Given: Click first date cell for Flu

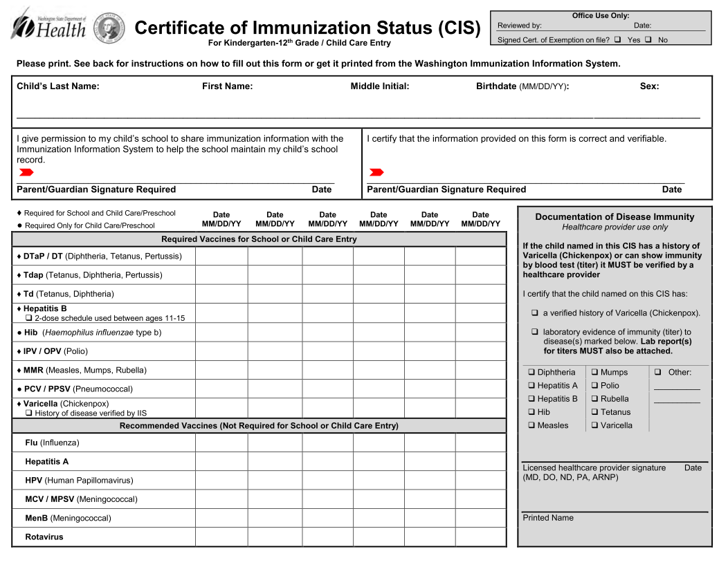Looking at the screenshot, I should (221, 443).
